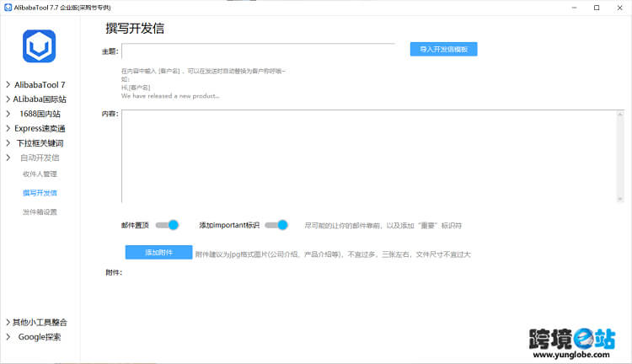
Task: Expand the 下拉框关键词 chevron
Action: pyautogui.click(x=8, y=143)
